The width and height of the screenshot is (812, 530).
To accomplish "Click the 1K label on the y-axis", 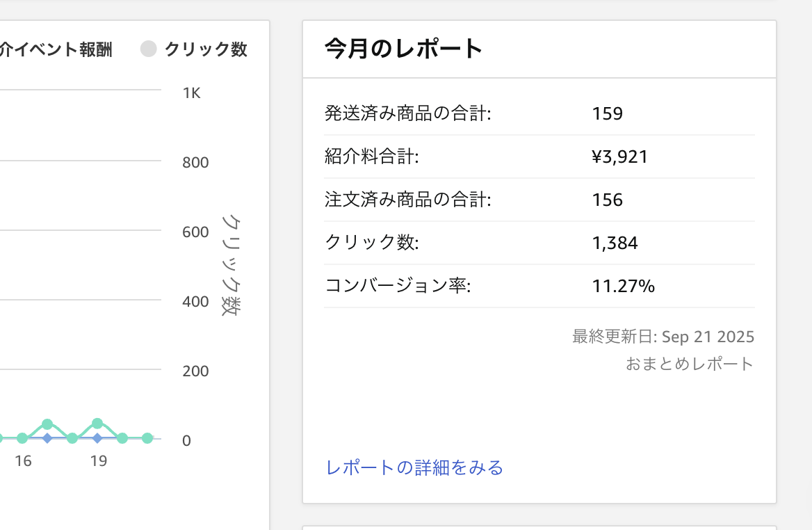I will [191, 93].
